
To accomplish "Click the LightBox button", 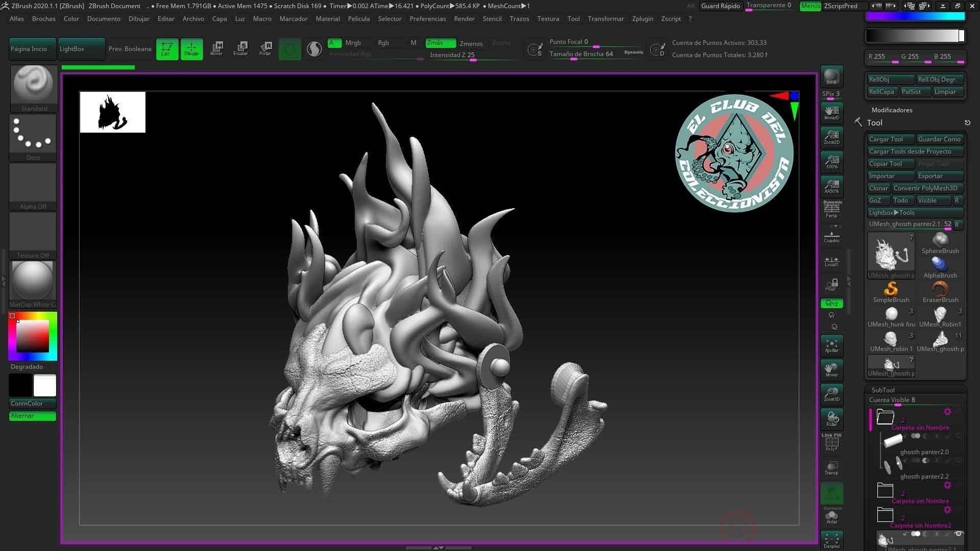I will (81, 49).
